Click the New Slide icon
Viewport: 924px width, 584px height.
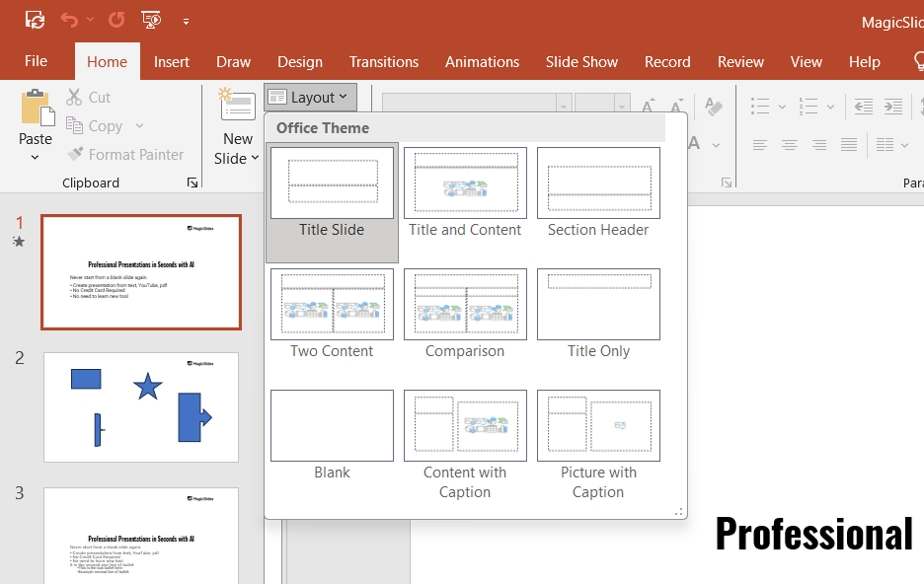237,106
